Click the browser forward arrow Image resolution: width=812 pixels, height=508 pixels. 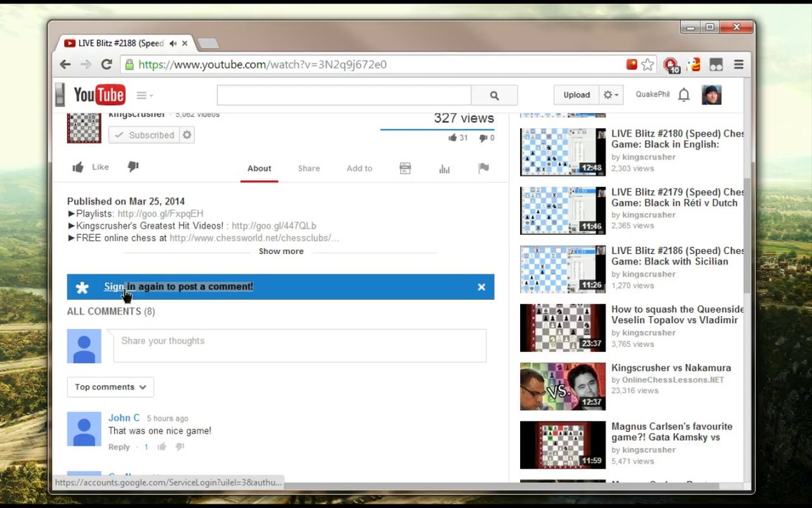pyautogui.click(x=86, y=64)
